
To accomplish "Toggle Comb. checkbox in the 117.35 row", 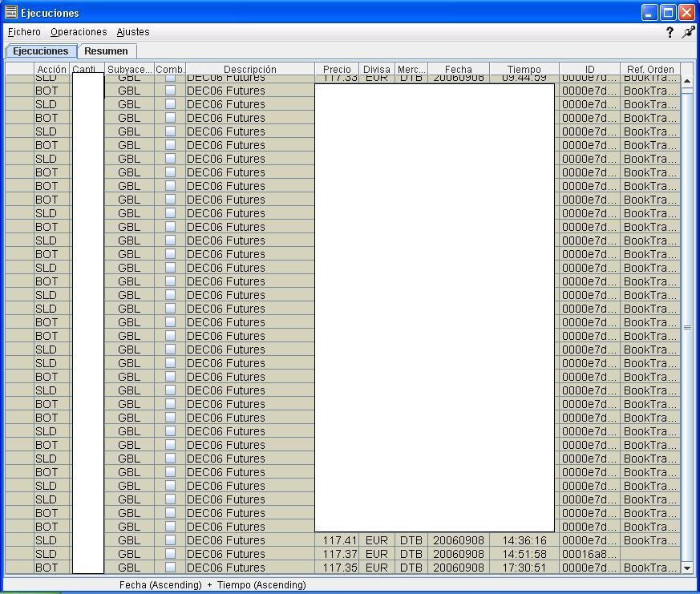I will (x=170, y=568).
